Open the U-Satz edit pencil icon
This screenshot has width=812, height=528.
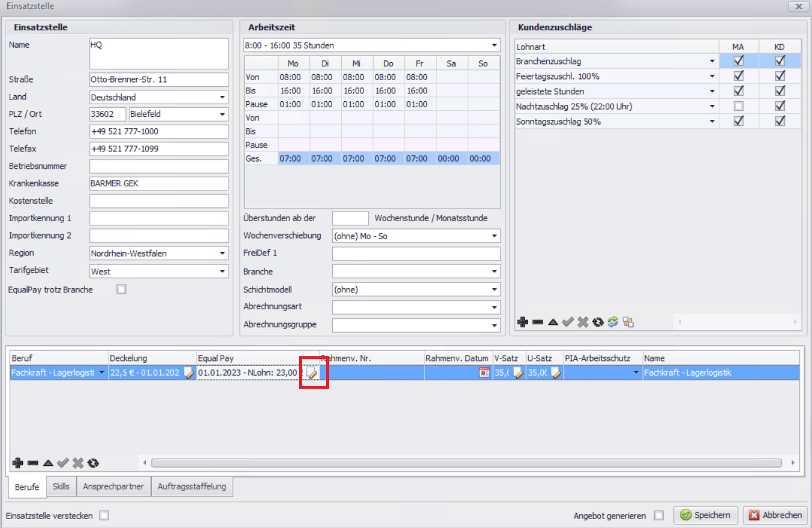tap(556, 373)
